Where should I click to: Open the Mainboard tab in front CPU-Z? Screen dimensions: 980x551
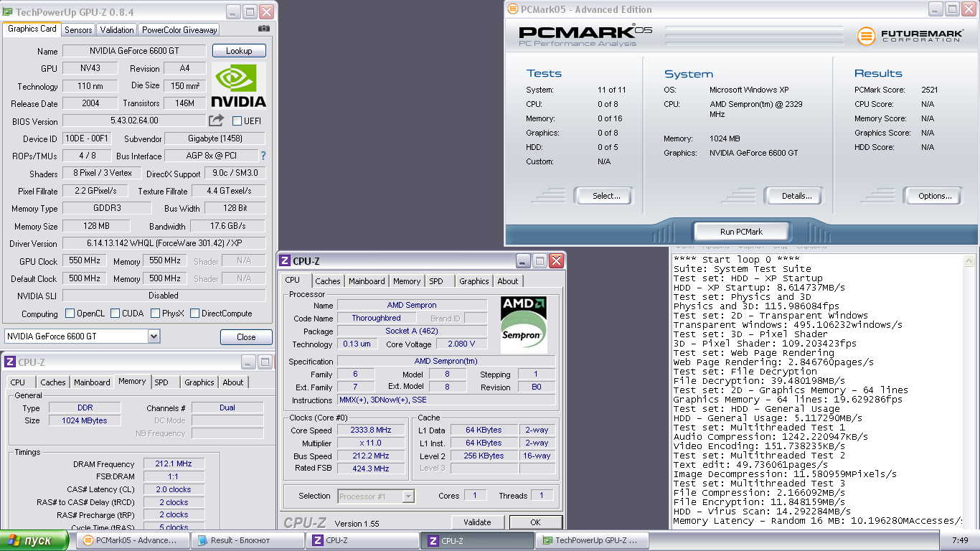(x=367, y=281)
